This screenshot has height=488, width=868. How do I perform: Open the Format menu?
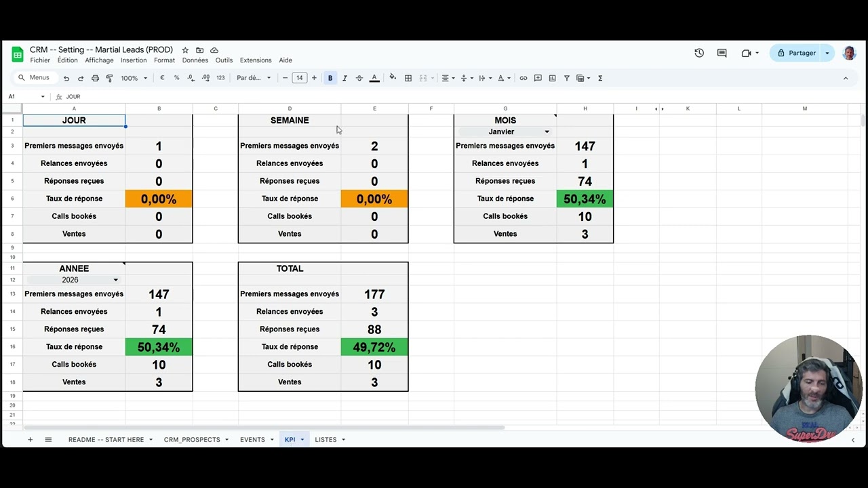pos(164,60)
